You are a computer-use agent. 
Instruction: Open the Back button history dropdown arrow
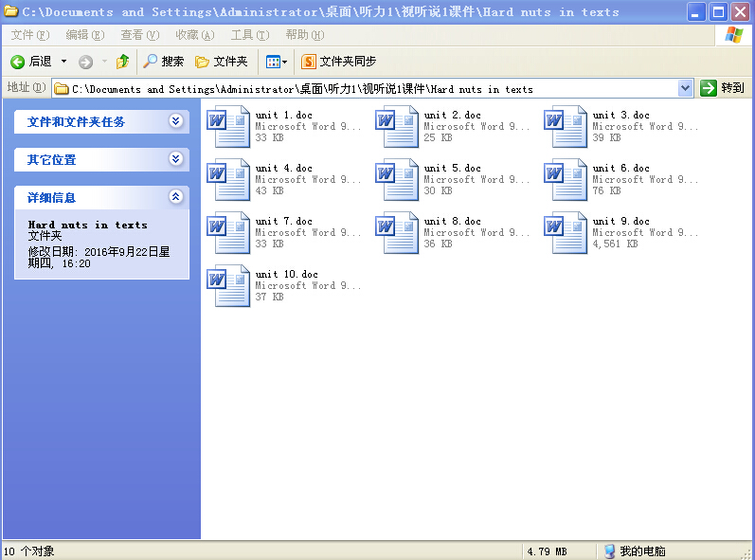pyautogui.click(x=64, y=62)
